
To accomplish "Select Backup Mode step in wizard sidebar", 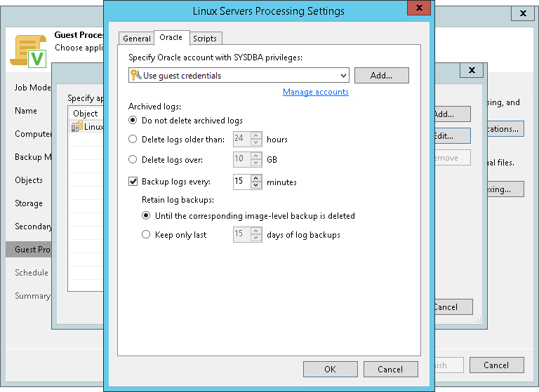I will (x=33, y=157).
